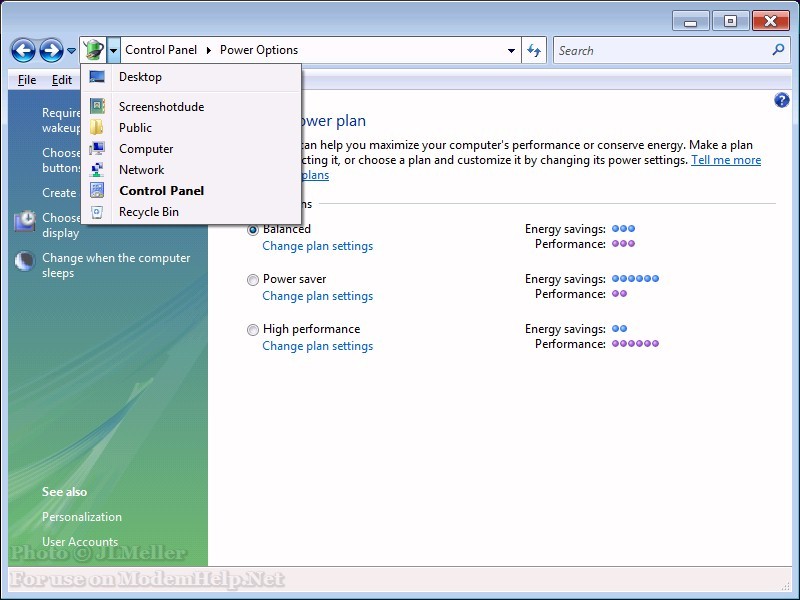Click the Balanced plan label

click(287, 229)
